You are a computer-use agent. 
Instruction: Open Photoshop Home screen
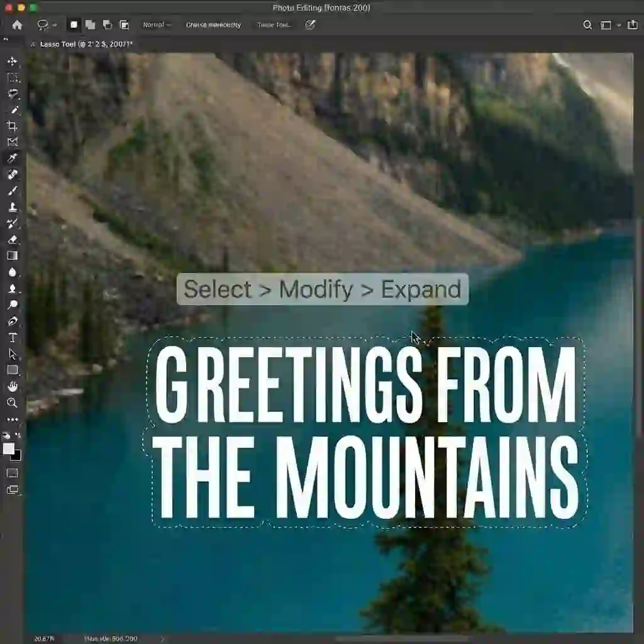click(x=17, y=25)
